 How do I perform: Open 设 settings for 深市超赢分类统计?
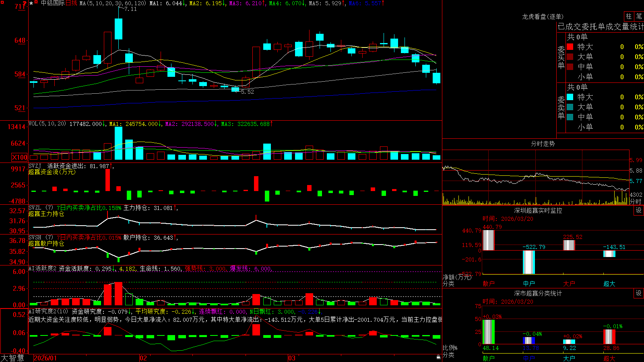pyautogui.click(x=638, y=293)
